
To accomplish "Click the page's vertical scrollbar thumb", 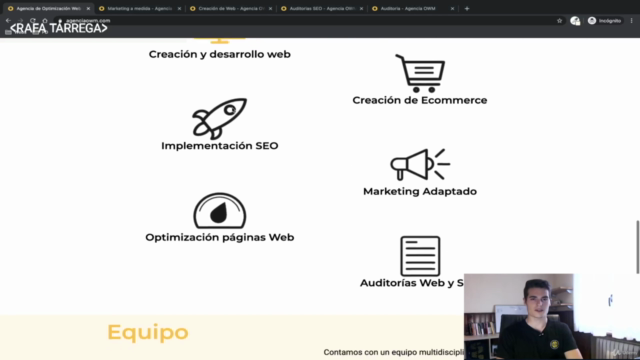I will (638, 247).
